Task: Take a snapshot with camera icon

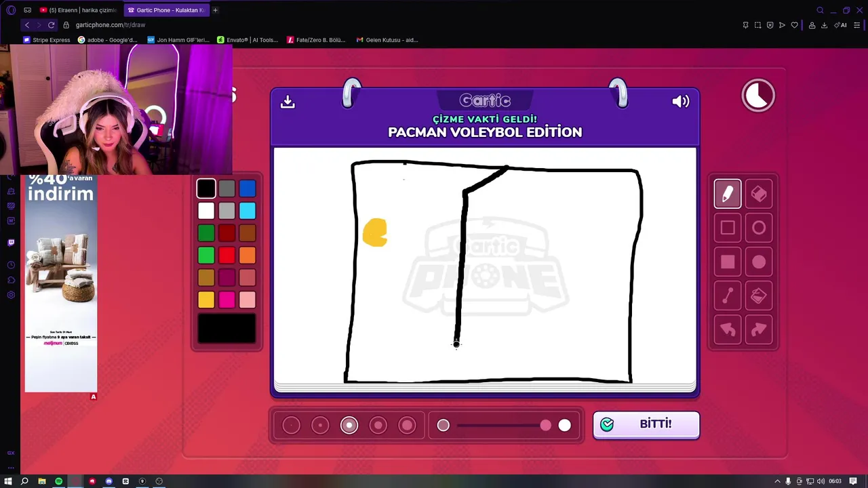Action: pos(757,25)
